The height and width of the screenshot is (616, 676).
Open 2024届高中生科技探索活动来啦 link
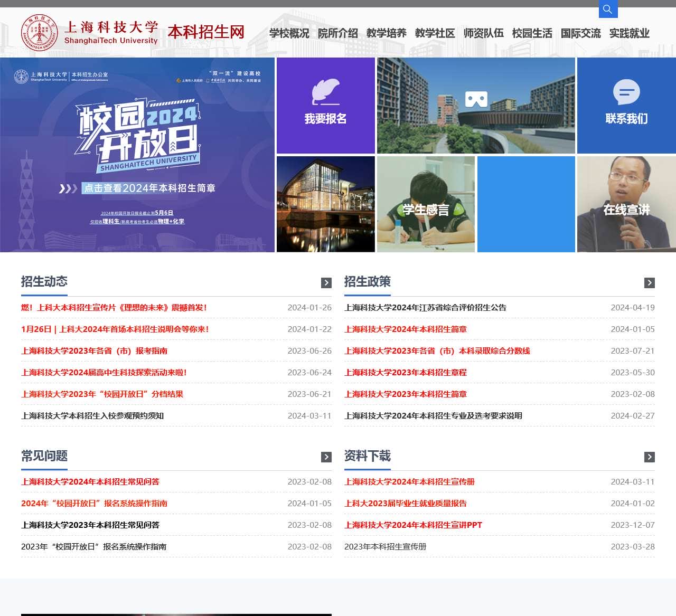pyautogui.click(x=104, y=373)
